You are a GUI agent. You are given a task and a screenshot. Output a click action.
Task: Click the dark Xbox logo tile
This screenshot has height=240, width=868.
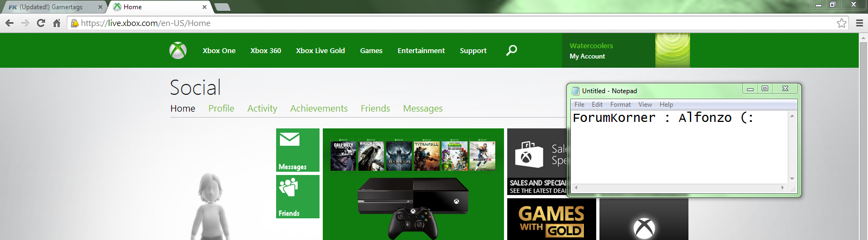point(644,219)
